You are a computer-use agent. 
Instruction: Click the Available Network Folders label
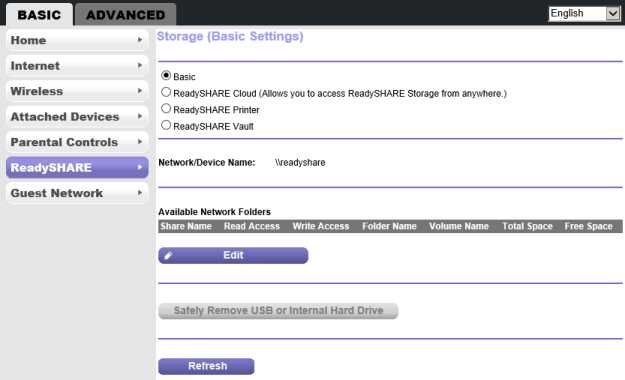pyautogui.click(x=214, y=212)
